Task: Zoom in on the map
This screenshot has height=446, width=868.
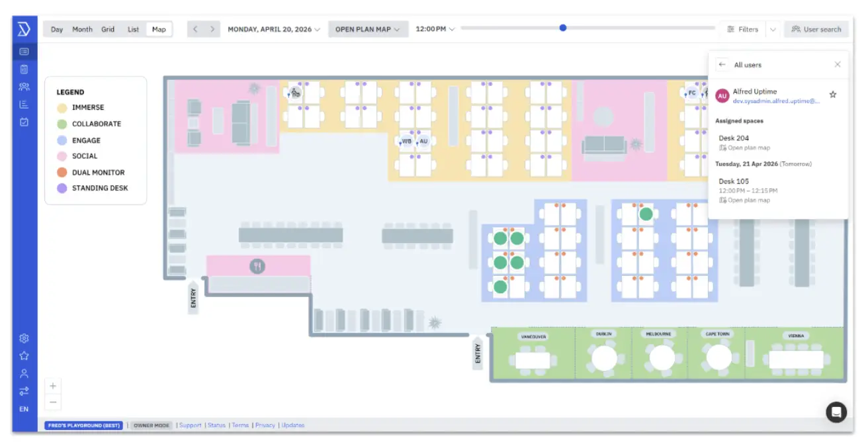Action: tap(53, 386)
